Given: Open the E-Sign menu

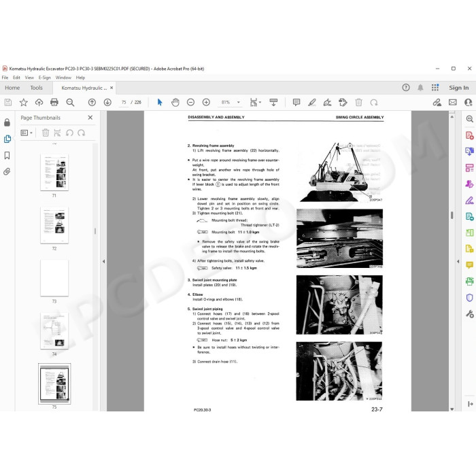Looking at the screenshot, I should [44, 78].
